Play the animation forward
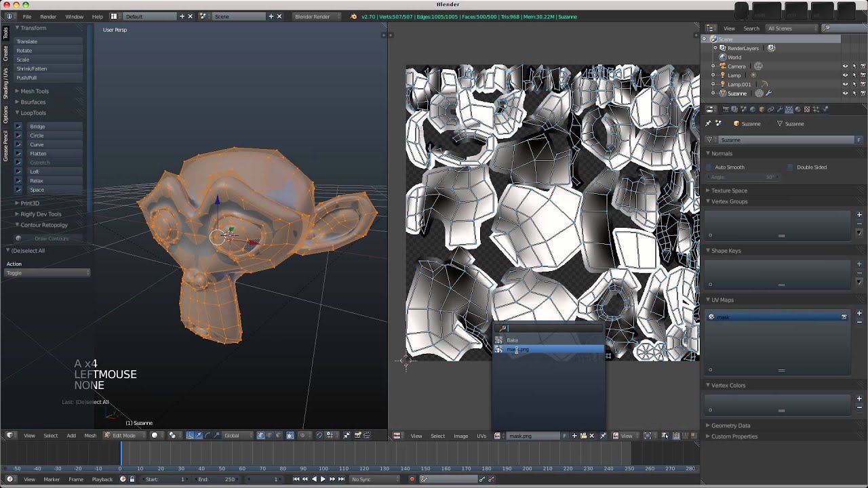This screenshot has width=868, height=488. coord(323,479)
